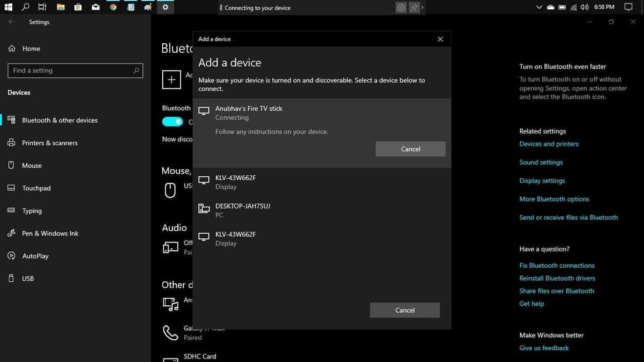644x362 pixels.
Task: Select DESKTOP-JAH7SUJ PC device
Action: click(x=322, y=210)
